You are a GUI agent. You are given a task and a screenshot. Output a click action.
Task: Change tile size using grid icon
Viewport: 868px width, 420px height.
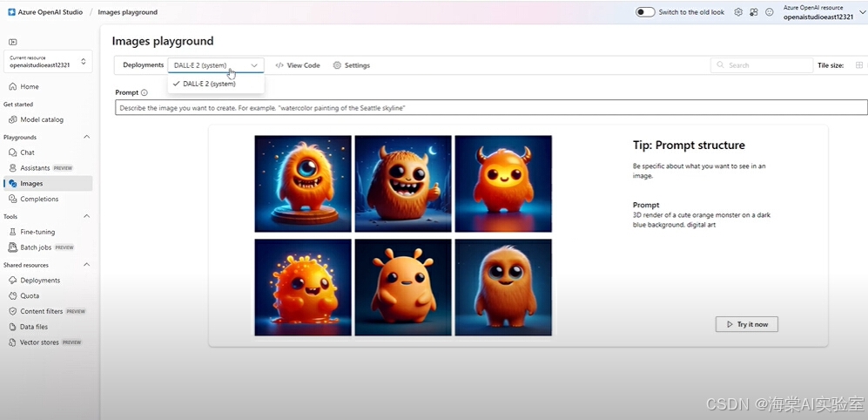click(859, 65)
